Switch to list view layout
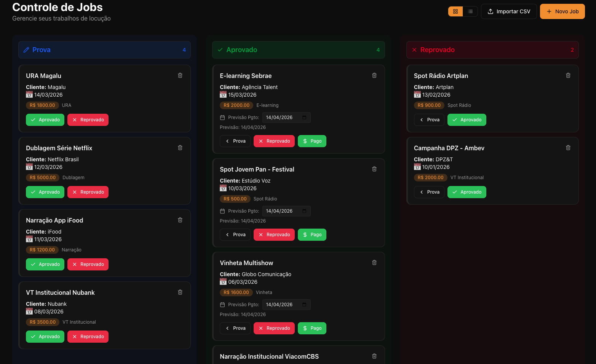The image size is (596, 364). [470, 11]
